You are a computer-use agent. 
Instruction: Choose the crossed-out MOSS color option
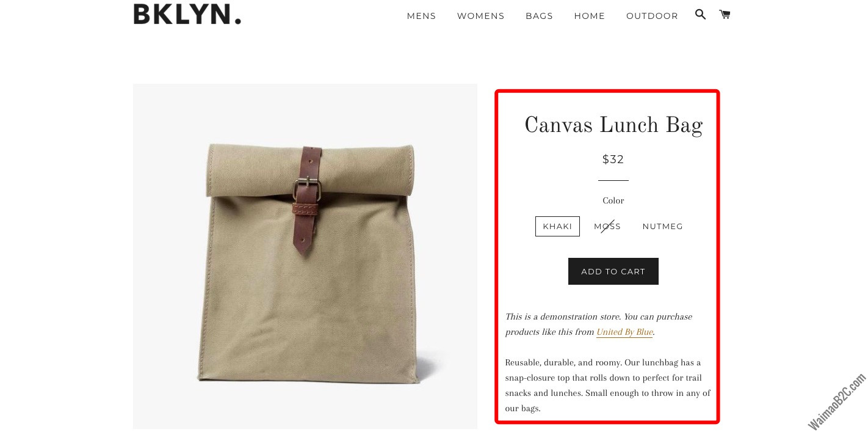click(607, 226)
